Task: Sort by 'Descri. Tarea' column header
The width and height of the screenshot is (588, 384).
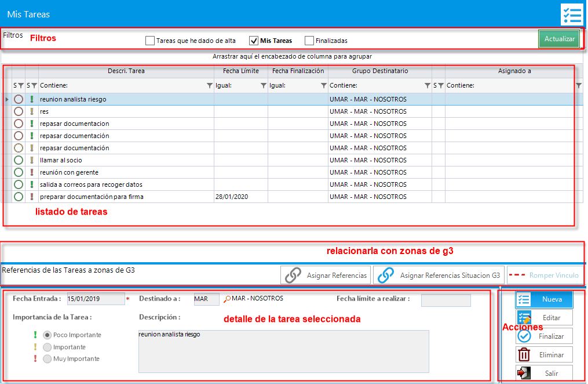Action: [126, 71]
